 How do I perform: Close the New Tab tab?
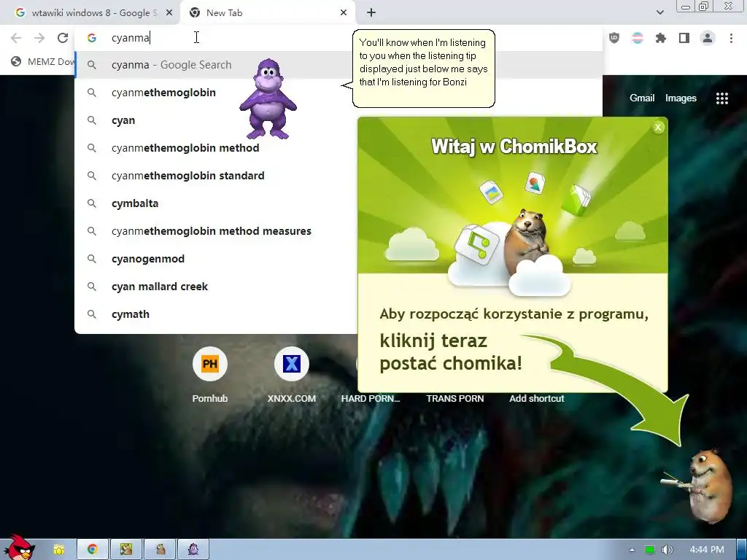pyautogui.click(x=344, y=13)
